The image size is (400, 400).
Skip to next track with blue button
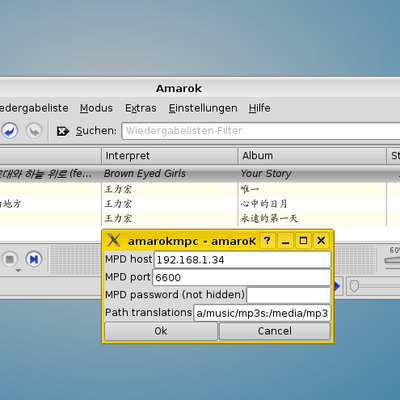pyautogui.click(x=34, y=259)
